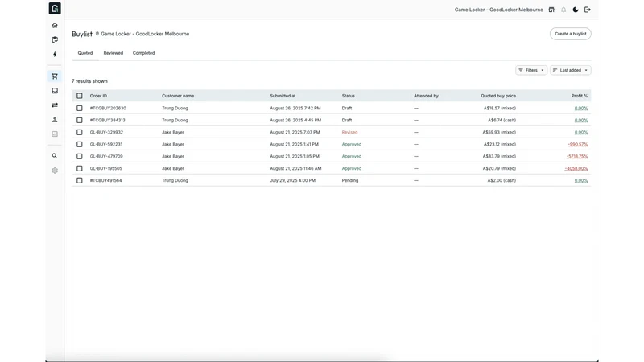
Task: Click the Order ID column header
Action: (98, 96)
